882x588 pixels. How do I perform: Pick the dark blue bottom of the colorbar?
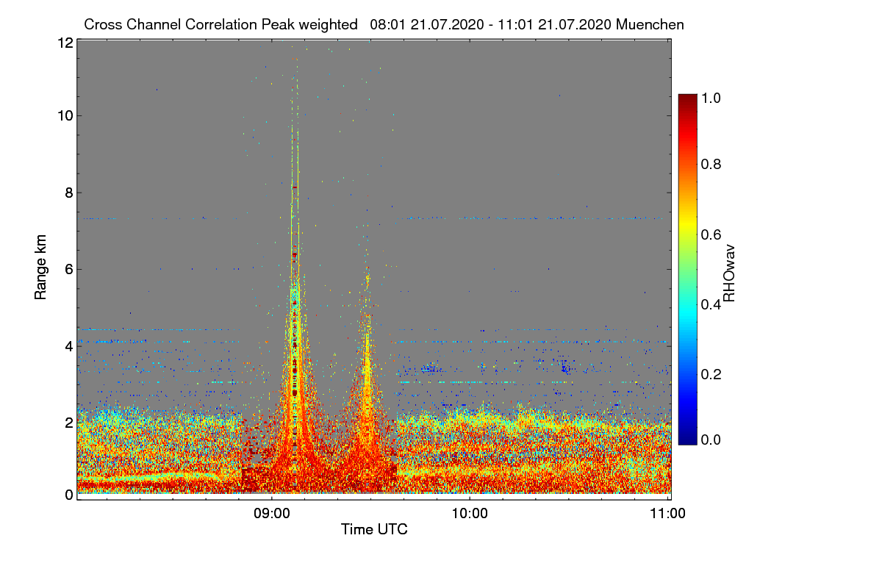coord(686,440)
